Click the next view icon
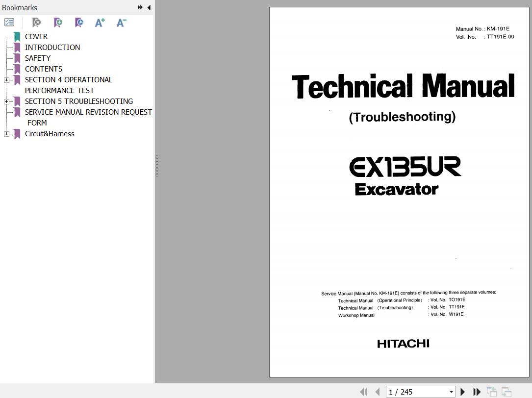 507,392
